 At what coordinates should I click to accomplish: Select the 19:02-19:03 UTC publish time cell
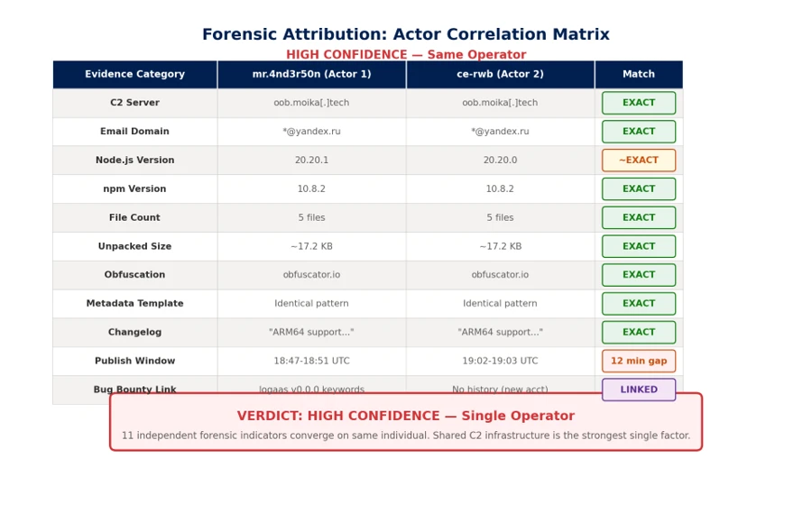click(x=500, y=361)
